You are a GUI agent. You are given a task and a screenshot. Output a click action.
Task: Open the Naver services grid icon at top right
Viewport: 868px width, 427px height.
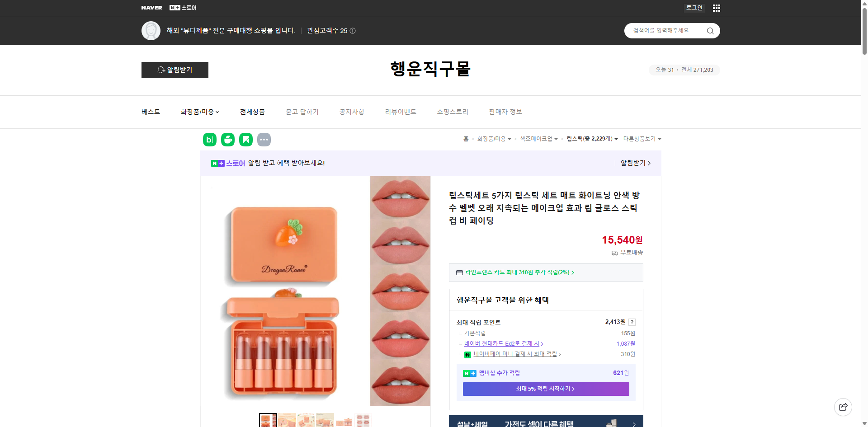pyautogui.click(x=716, y=8)
